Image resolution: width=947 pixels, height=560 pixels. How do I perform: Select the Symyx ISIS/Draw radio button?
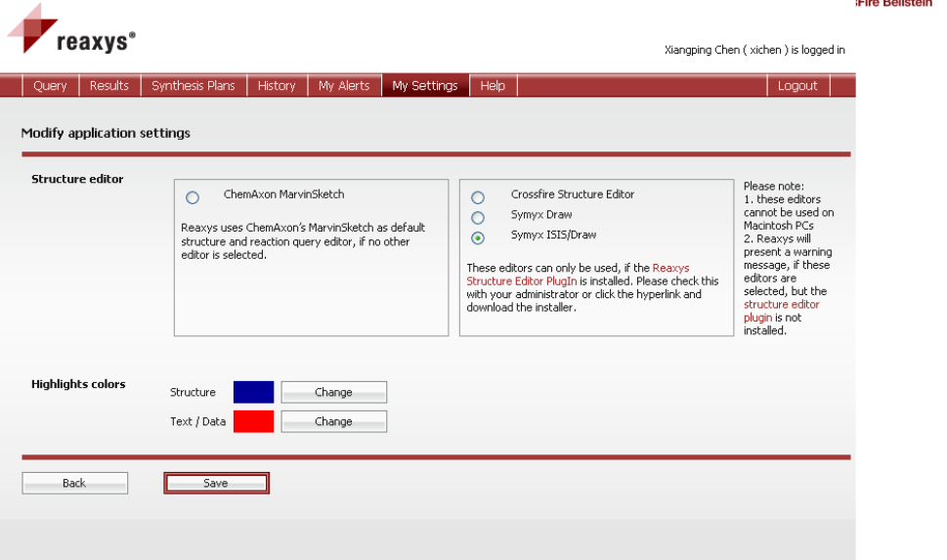(478, 238)
